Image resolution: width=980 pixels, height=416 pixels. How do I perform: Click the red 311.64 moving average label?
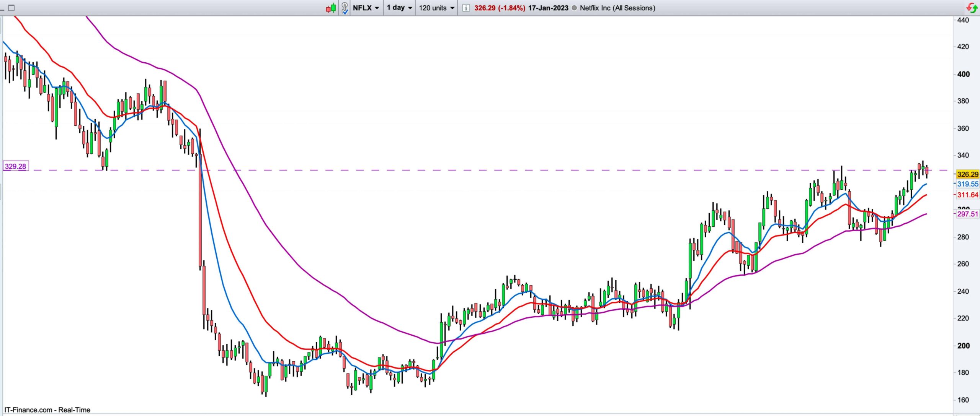[x=967, y=195]
